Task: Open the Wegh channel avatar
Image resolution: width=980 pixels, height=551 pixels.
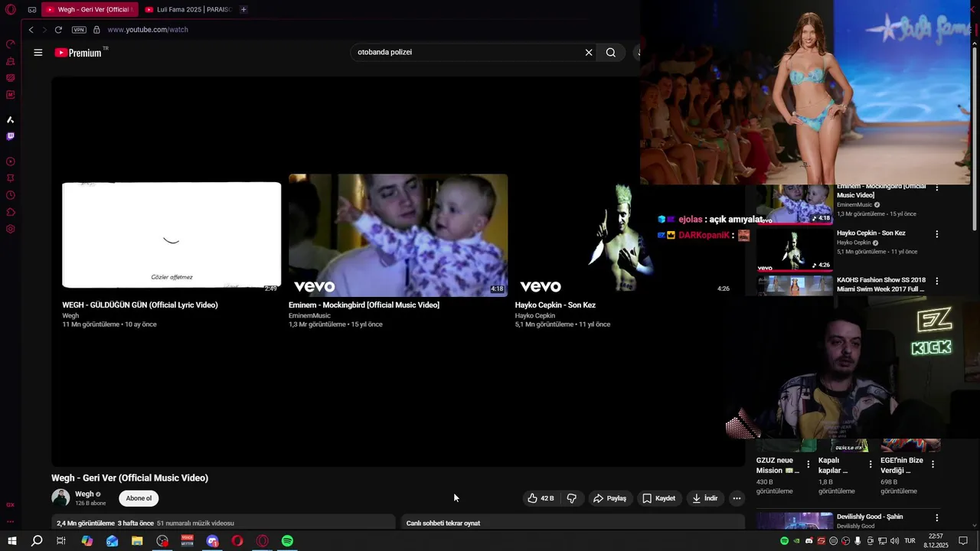Action: point(60,498)
